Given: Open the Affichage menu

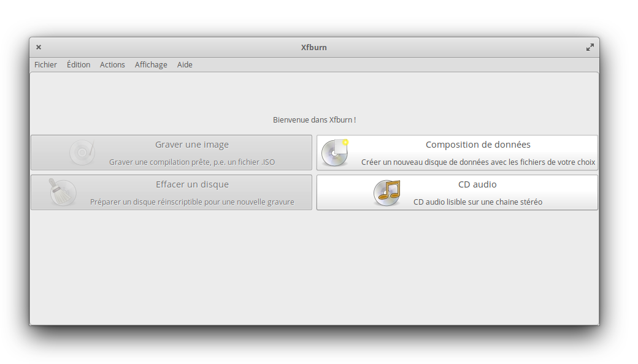Looking at the screenshot, I should coord(151,64).
